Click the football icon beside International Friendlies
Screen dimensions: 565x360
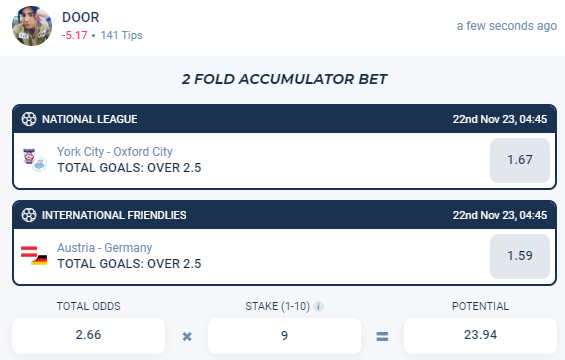pos(29,215)
